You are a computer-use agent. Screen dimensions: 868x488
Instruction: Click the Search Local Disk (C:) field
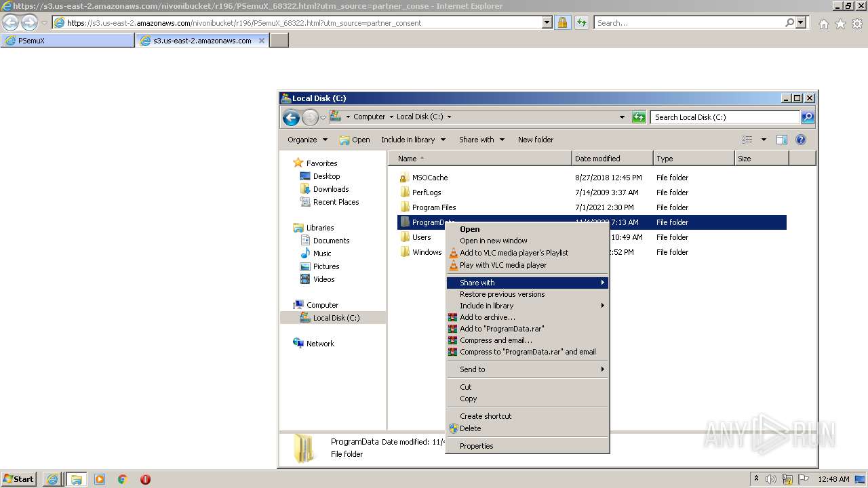point(725,117)
